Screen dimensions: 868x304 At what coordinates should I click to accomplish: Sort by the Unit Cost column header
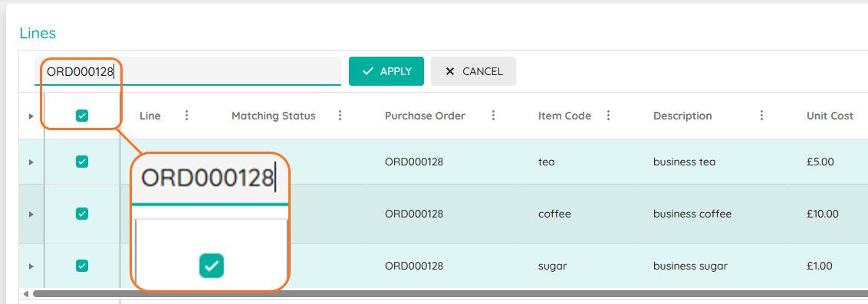(830, 116)
